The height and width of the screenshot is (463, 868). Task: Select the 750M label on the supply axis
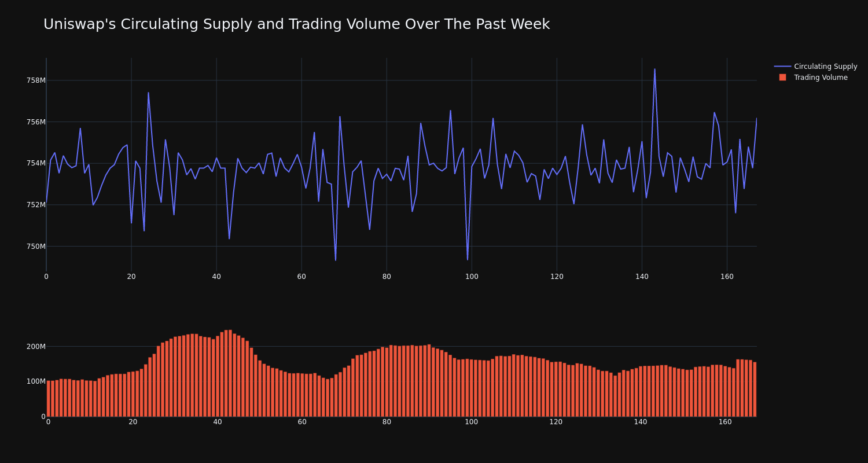tap(36, 247)
